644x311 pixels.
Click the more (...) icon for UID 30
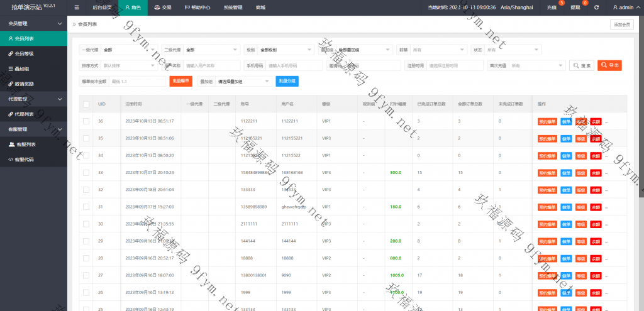(606, 224)
